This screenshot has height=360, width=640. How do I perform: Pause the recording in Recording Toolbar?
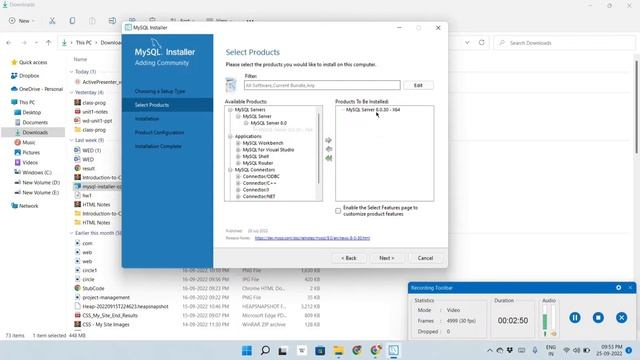(x=575, y=318)
